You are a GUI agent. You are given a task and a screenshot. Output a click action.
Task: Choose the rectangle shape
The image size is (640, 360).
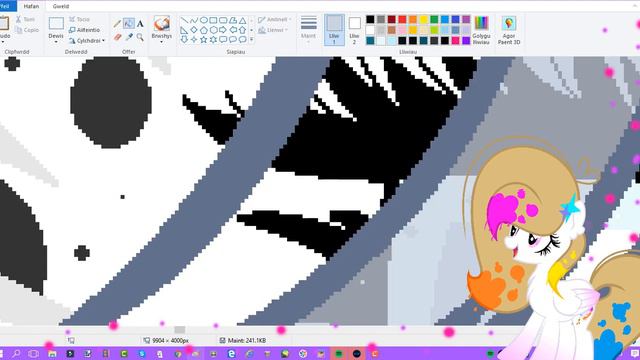click(x=213, y=20)
